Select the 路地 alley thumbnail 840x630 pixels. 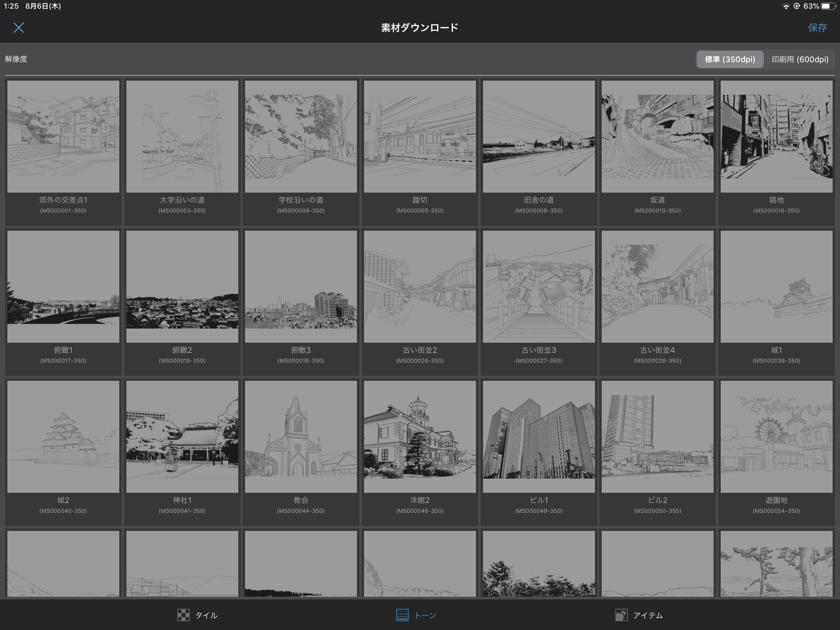(776, 136)
